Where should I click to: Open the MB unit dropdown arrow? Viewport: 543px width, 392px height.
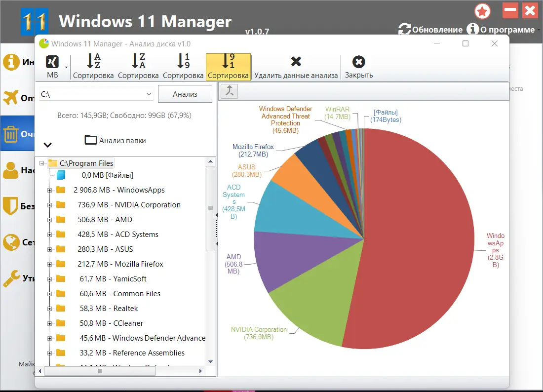[66, 68]
